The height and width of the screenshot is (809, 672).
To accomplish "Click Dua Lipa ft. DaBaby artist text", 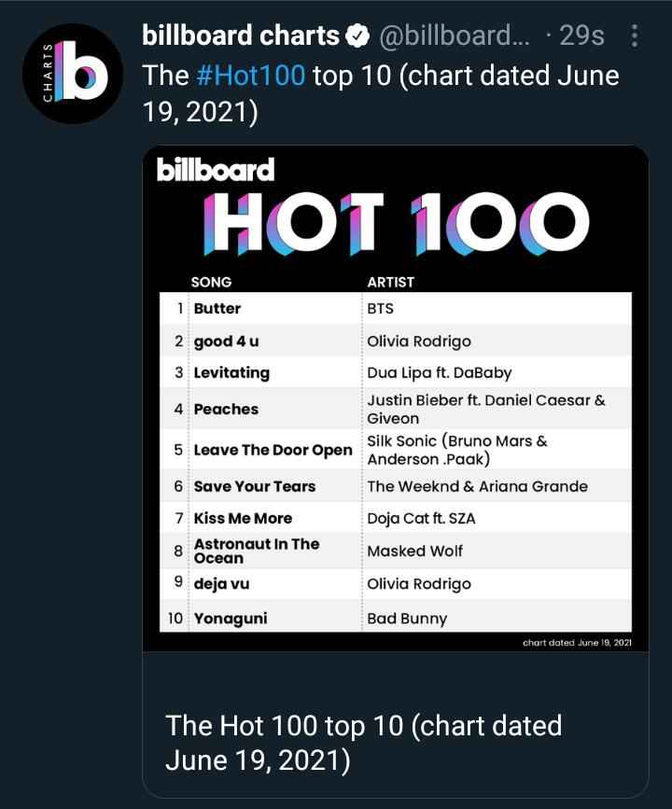I will pos(439,372).
